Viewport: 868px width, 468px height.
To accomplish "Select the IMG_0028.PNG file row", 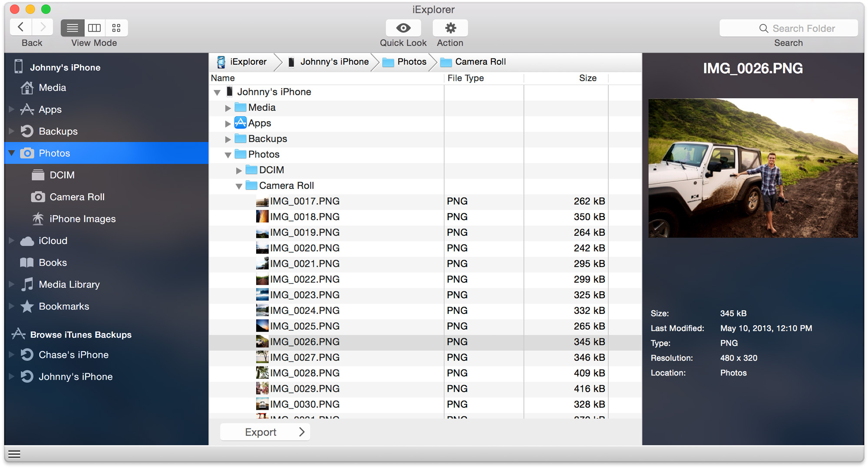I will click(304, 373).
